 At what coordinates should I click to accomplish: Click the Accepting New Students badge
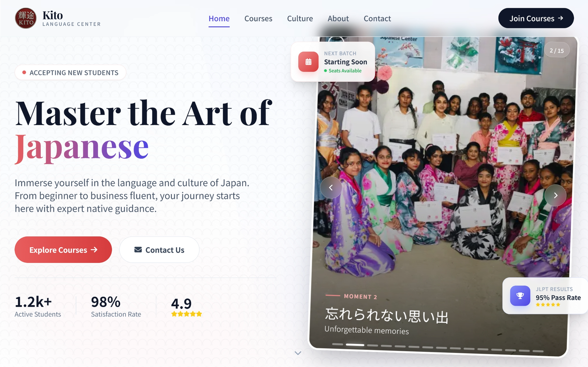(70, 72)
